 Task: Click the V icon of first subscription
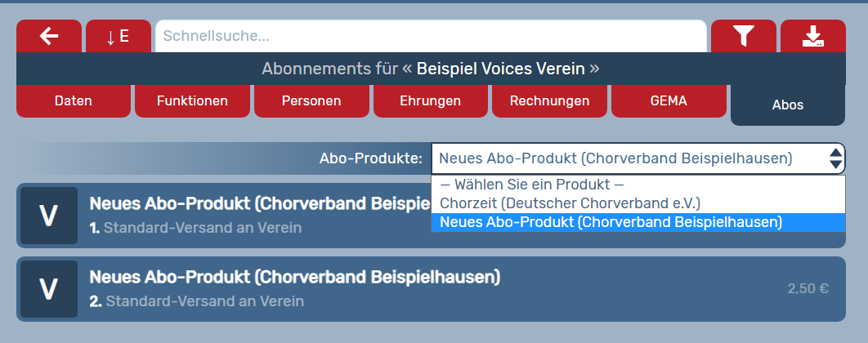pyautogui.click(x=49, y=216)
